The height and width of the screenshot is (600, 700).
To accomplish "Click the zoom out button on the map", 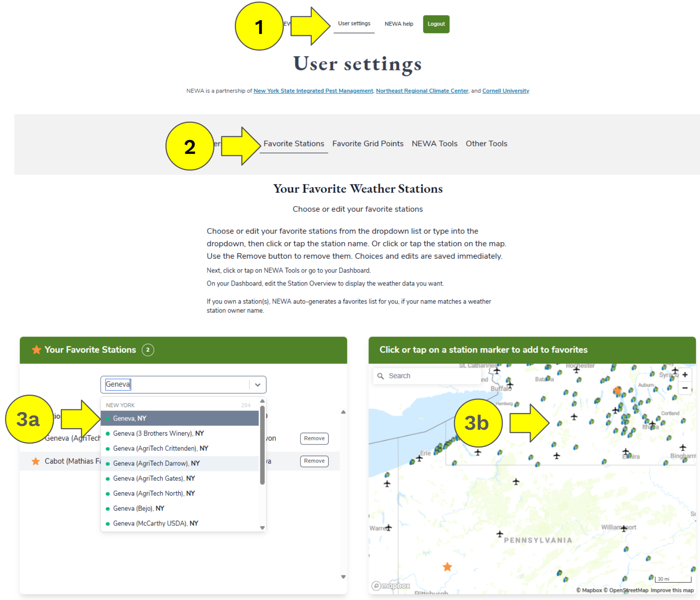I will click(x=685, y=389).
